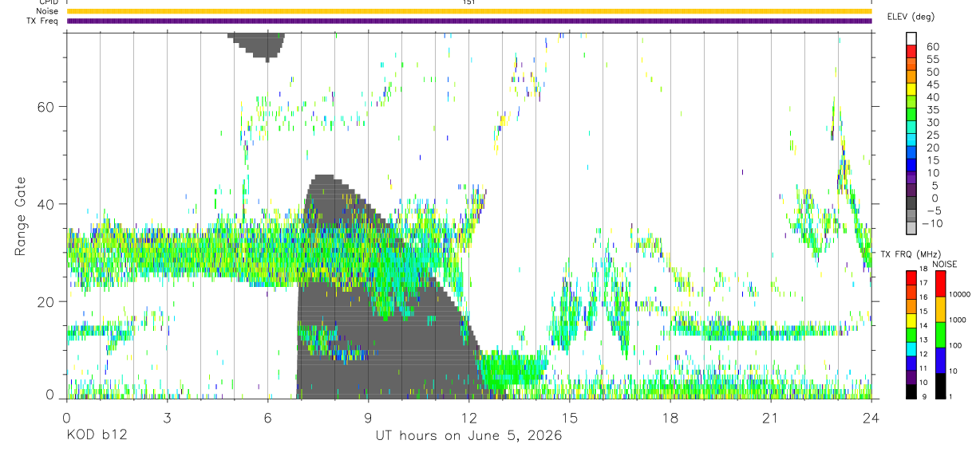Image resolution: width=980 pixels, height=452 pixels.
Task: Click the x-axis tick label '21'
Action: [771, 418]
